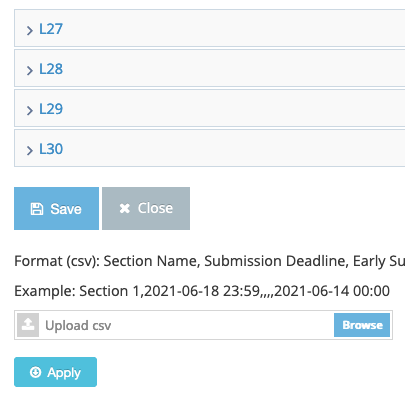The width and height of the screenshot is (405, 395).
Task: Expand the L27 section chevron
Action: tap(30, 30)
